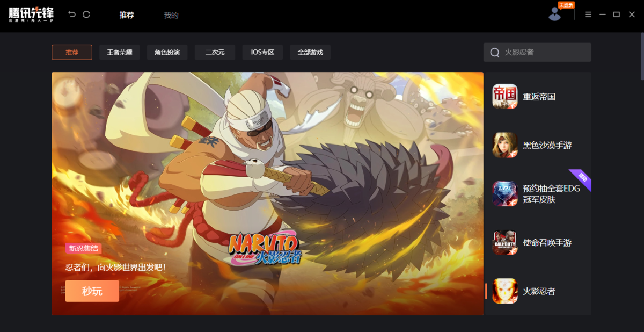Click the 新忍集结 tag on banner

coord(83,248)
